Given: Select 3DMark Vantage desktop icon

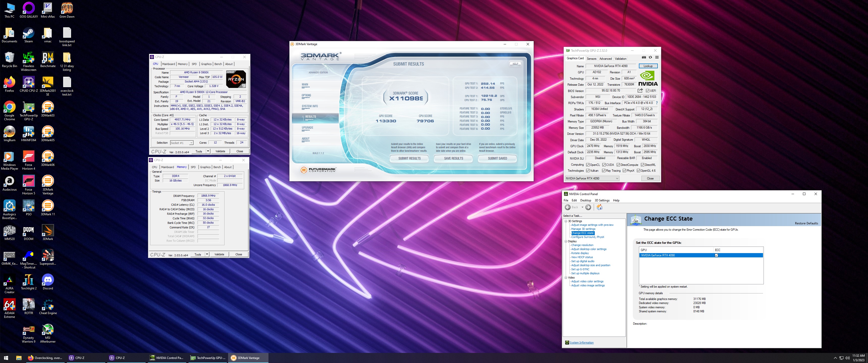Looking at the screenshot, I should [x=48, y=185].
